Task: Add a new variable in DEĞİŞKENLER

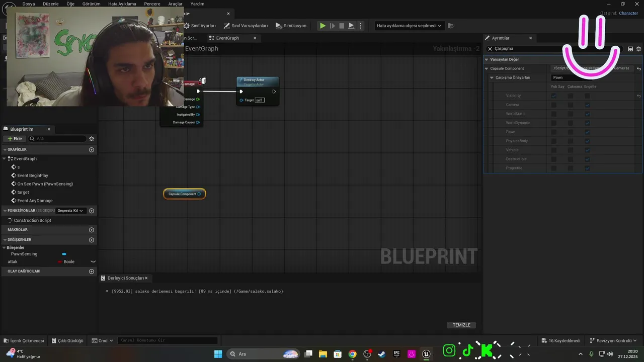Action: [x=92, y=240]
